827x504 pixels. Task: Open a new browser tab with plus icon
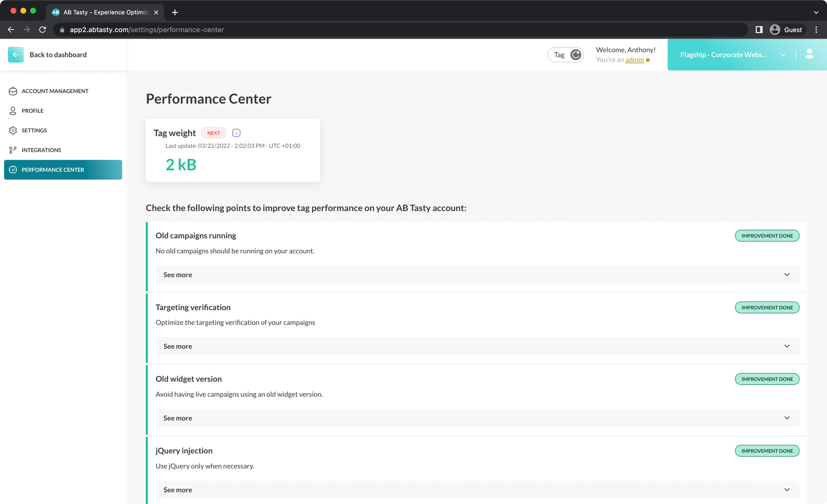coord(175,12)
